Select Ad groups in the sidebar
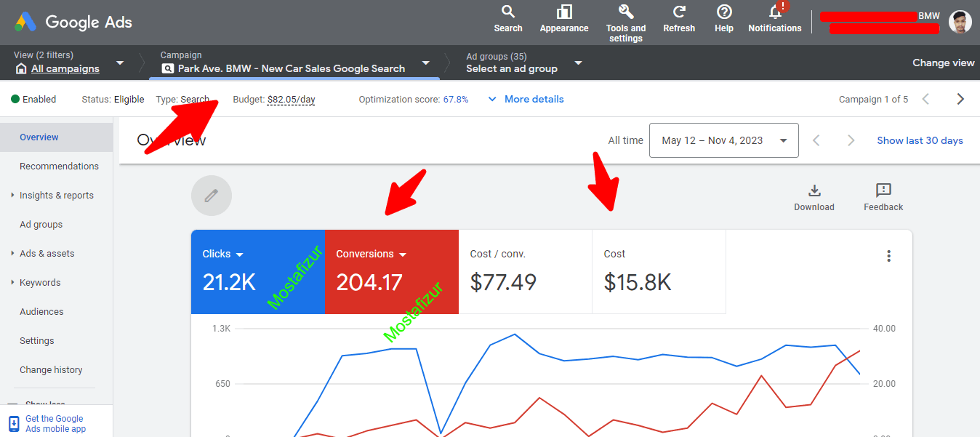This screenshot has width=980, height=437. click(x=41, y=225)
